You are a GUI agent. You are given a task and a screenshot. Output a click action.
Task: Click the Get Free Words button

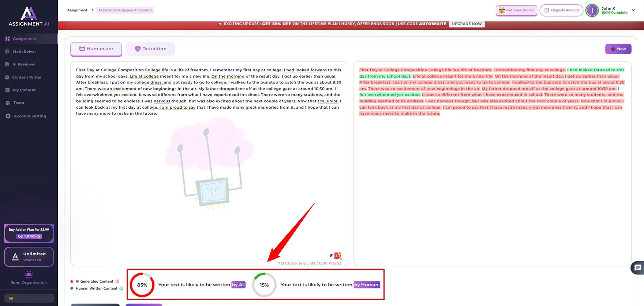click(x=516, y=10)
